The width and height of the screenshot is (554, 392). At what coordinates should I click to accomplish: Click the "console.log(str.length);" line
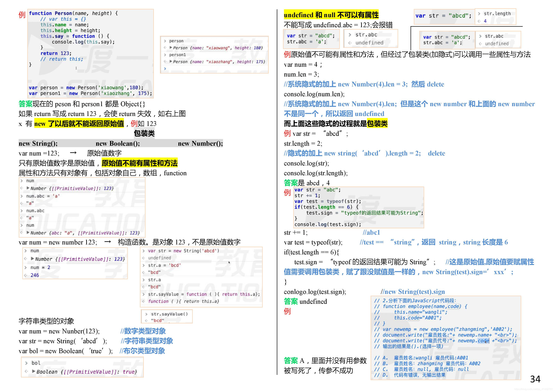pyautogui.click(x=316, y=173)
